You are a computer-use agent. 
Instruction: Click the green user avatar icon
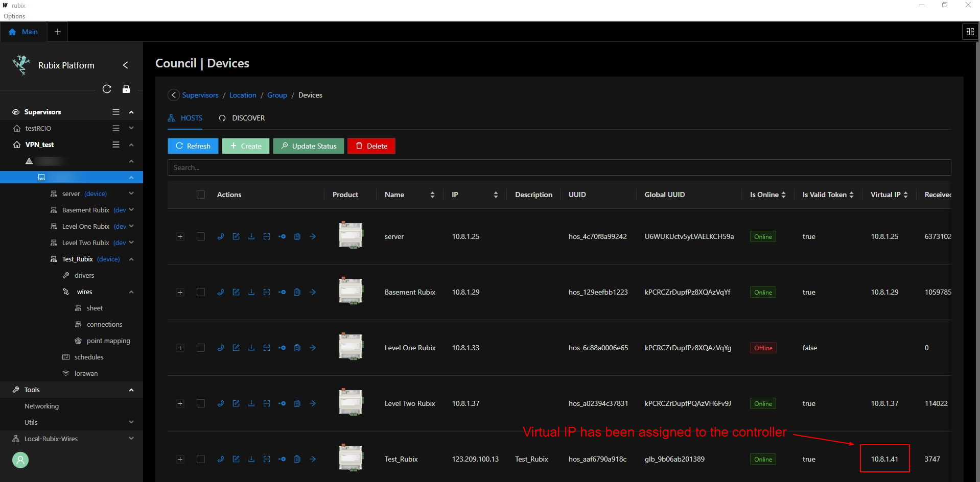(x=20, y=460)
